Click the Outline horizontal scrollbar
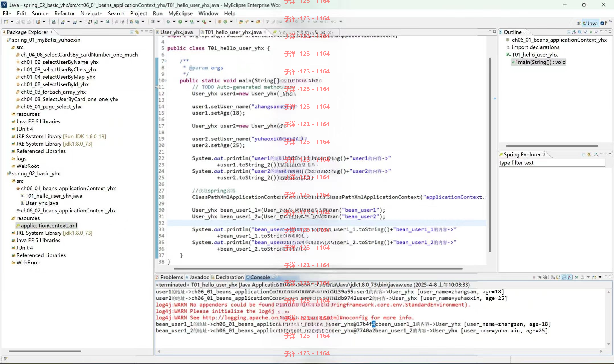The width and height of the screenshot is (614, 364). tap(552, 146)
